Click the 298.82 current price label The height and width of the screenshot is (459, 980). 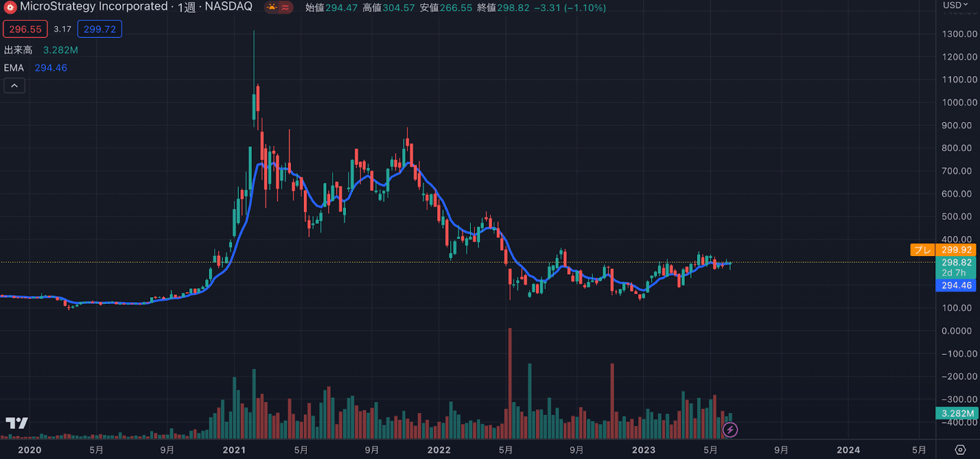click(956, 262)
